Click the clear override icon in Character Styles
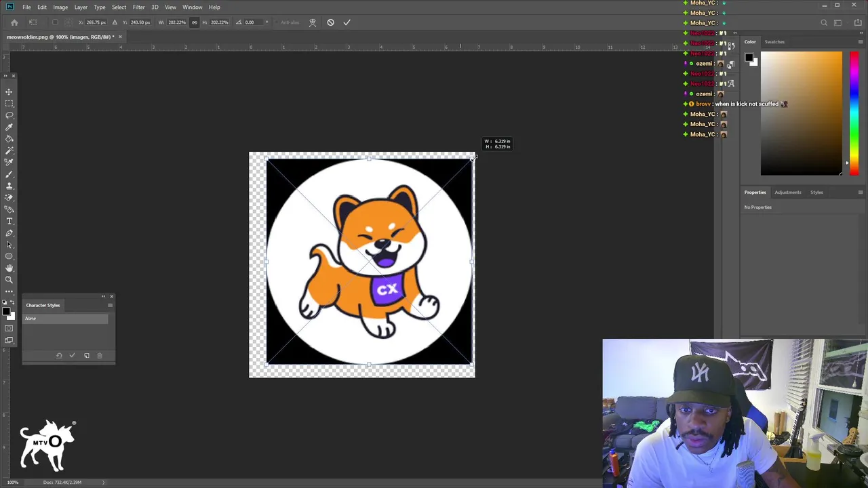The image size is (868, 488). coord(59,356)
